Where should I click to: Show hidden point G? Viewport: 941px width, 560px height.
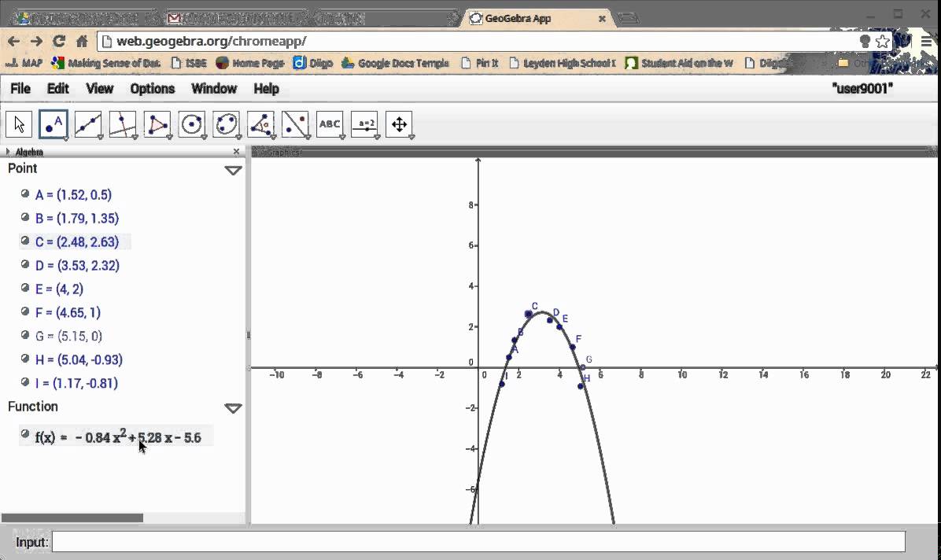[24, 335]
